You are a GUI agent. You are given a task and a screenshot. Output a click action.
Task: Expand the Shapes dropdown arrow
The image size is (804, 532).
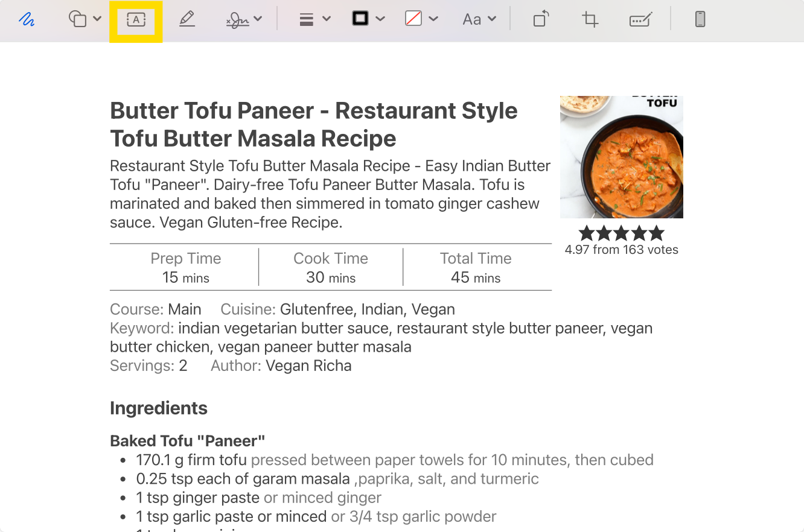[97, 19]
